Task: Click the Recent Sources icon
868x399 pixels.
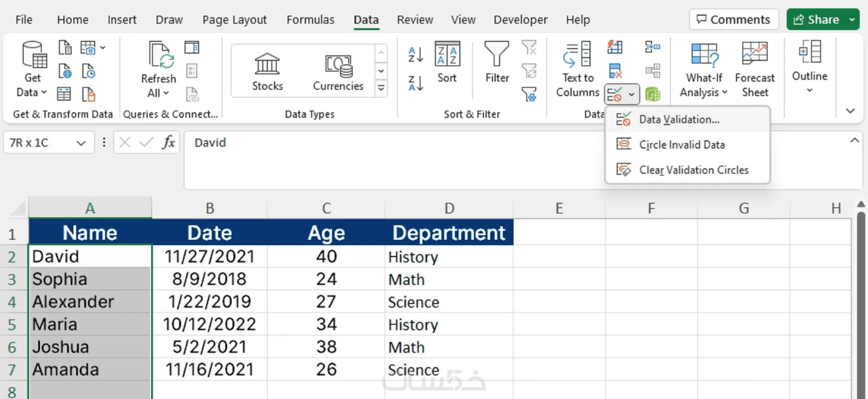Action: coord(89,71)
